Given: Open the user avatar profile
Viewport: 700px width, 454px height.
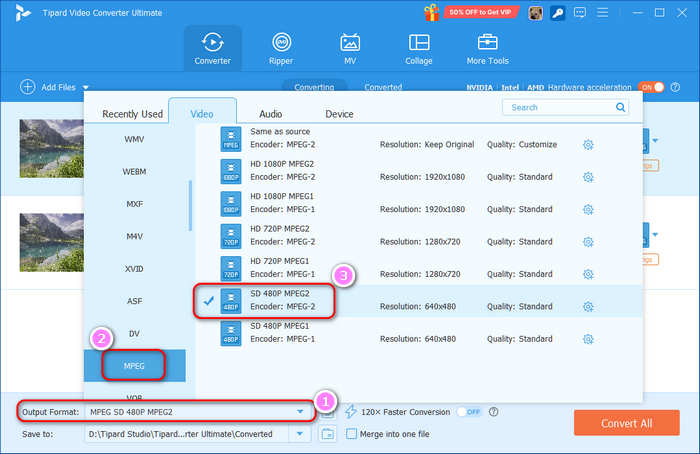Looking at the screenshot, I should (x=535, y=13).
